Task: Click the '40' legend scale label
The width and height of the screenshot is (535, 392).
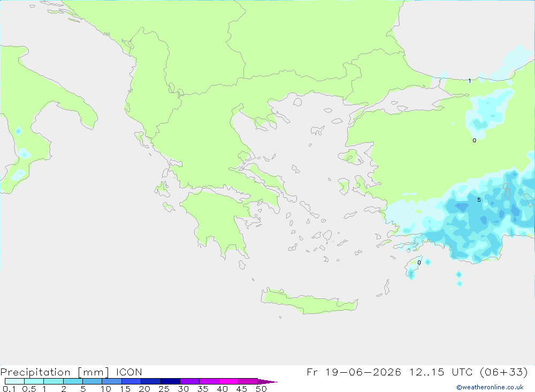Action: [223, 389]
